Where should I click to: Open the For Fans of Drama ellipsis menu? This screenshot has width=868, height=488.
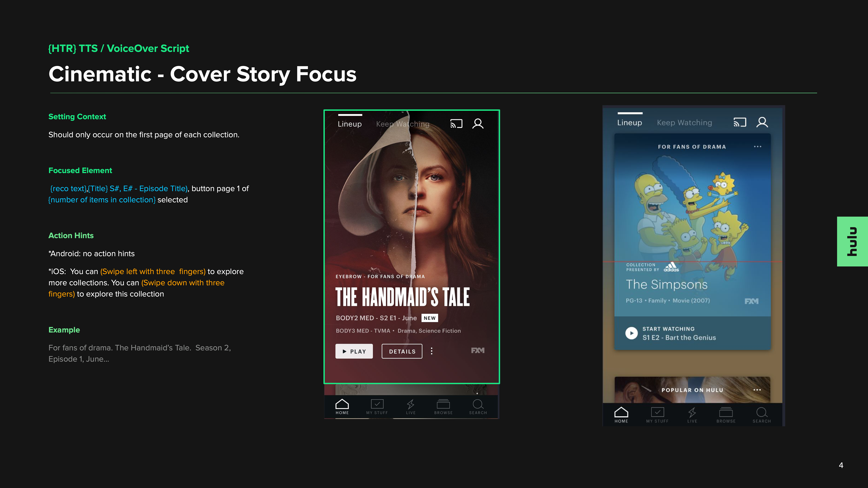[x=757, y=146]
